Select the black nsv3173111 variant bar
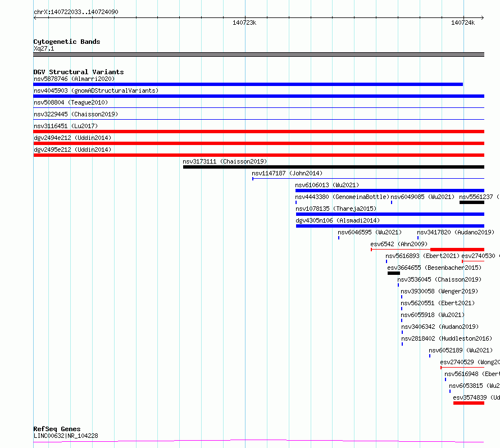Viewport: 500px width, 448px height. tap(334, 167)
